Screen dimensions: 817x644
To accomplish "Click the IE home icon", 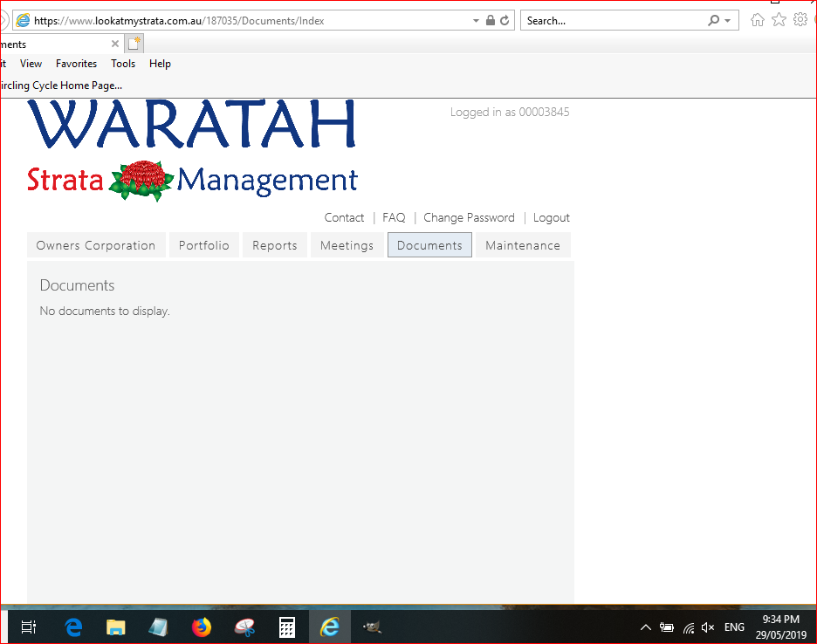I will 758,20.
